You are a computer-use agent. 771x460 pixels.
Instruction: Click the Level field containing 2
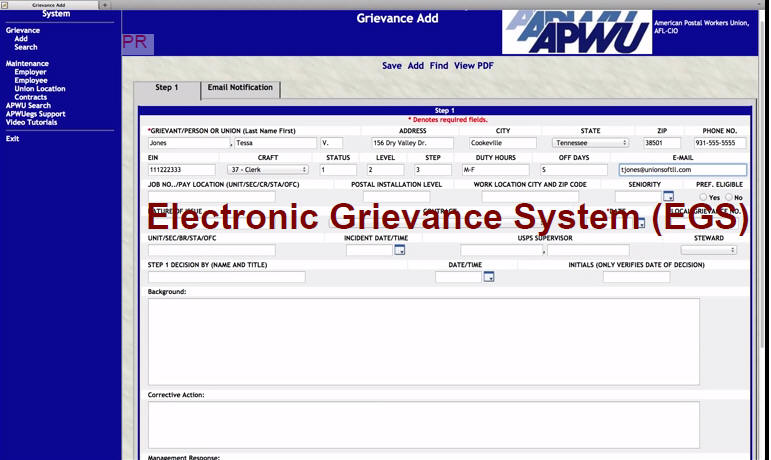point(386,170)
